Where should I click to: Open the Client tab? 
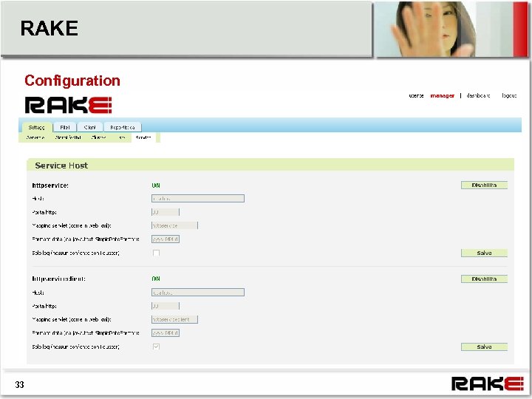pyautogui.click(x=89, y=127)
